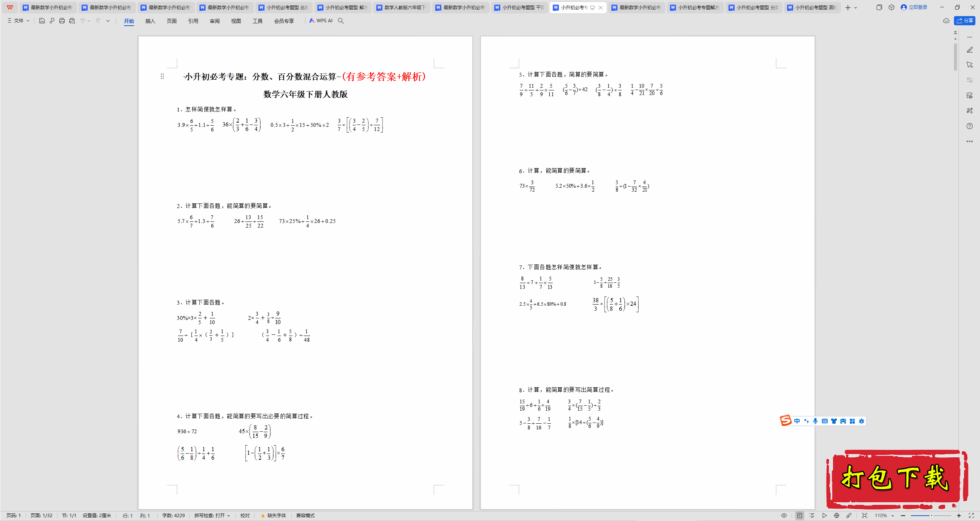Click the 打包下载 red download banner
The width and height of the screenshot is (980, 521).
(897, 479)
